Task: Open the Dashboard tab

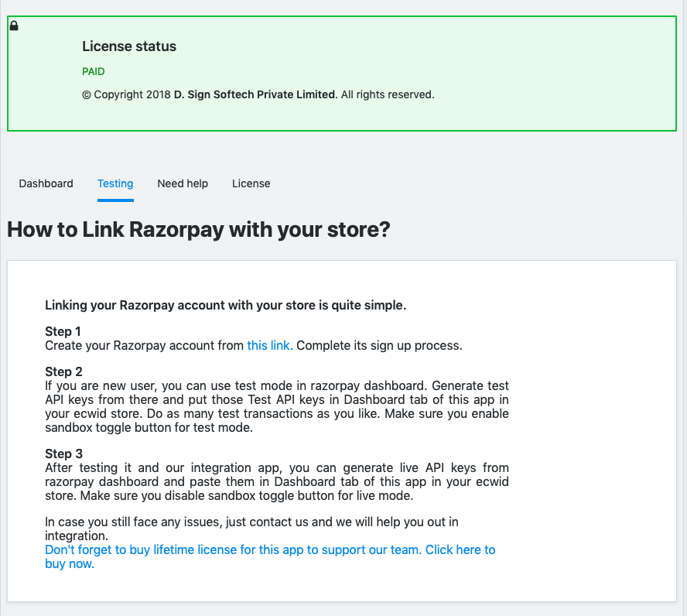Action: pyautogui.click(x=46, y=183)
